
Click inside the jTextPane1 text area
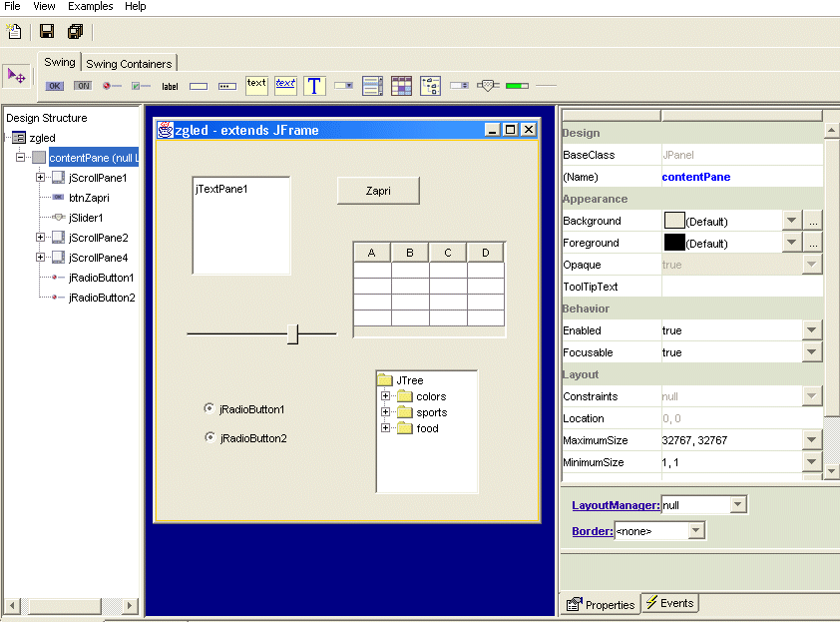coord(241,226)
